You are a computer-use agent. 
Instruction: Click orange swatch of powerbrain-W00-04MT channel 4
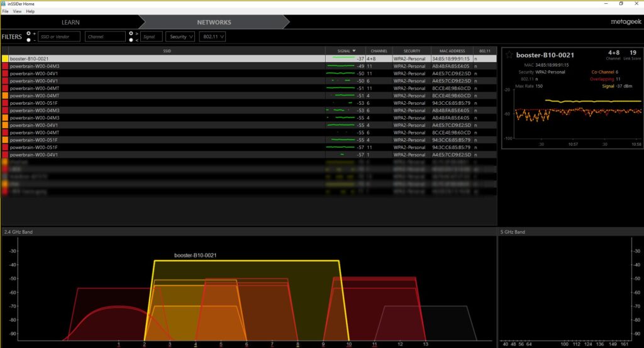[5, 95]
